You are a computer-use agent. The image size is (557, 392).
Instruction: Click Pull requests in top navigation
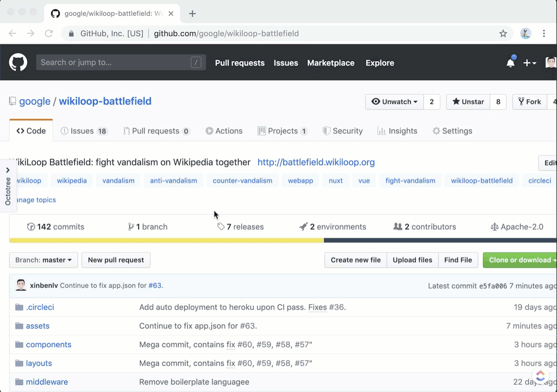(240, 63)
